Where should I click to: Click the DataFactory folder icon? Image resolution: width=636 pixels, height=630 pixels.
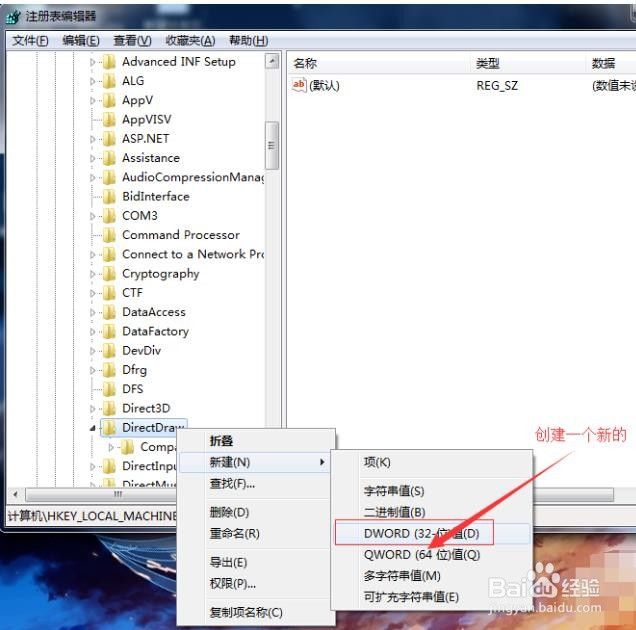[109, 331]
